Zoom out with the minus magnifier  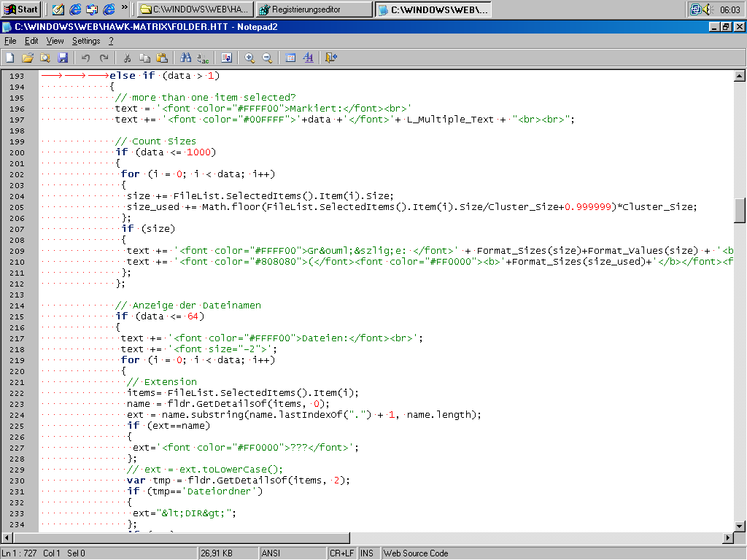click(267, 58)
